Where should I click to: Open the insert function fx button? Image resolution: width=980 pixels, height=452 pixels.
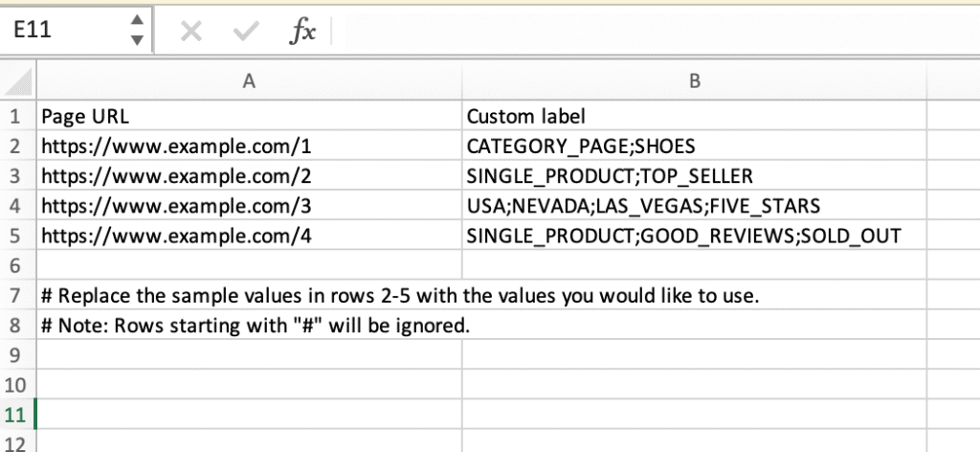pos(302,32)
